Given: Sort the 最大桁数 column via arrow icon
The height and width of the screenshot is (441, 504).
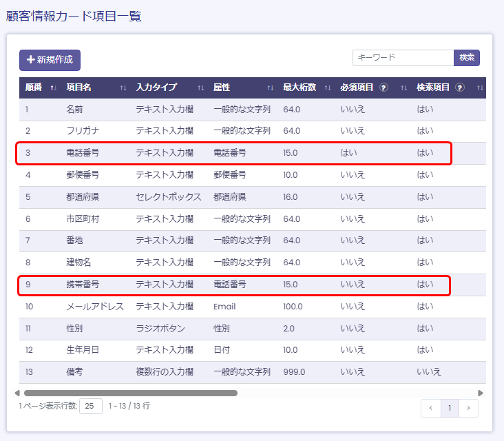Looking at the screenshot, I should pos(328,88).
